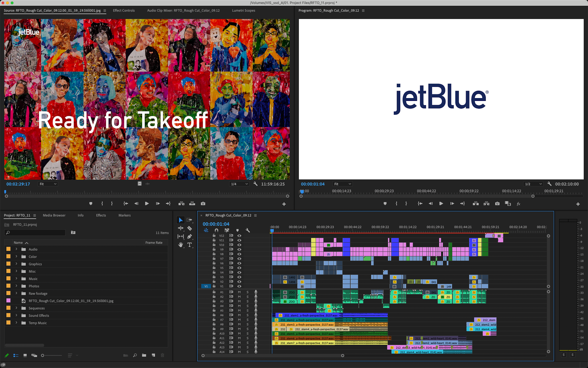Select the Ripple Edit tool
Screen dimensions: 588x368
[181, 228]
